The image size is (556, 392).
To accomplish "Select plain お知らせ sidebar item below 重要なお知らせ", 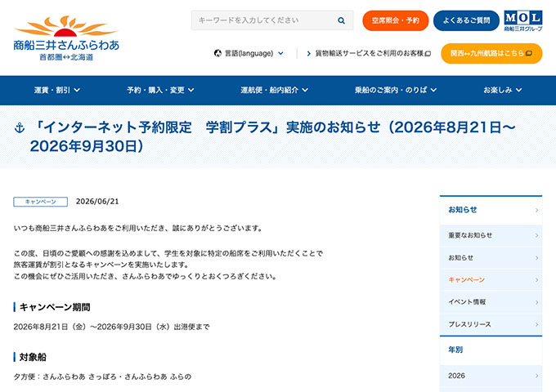I will click(491, 258).
